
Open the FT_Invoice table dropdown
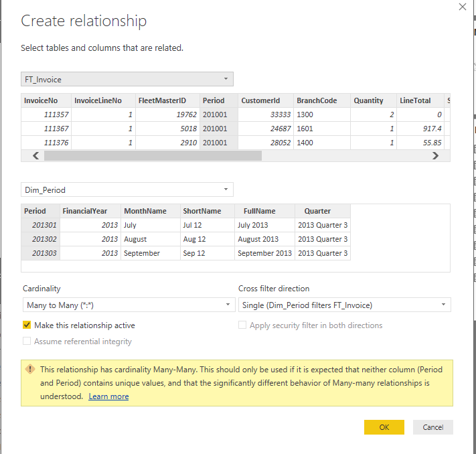point(127,79)
